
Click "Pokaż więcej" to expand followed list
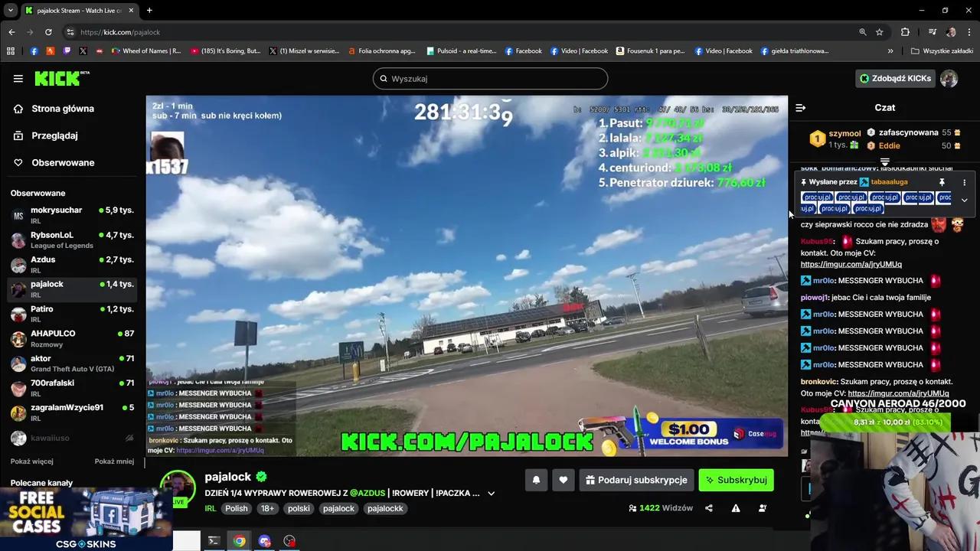coord(31,461)
